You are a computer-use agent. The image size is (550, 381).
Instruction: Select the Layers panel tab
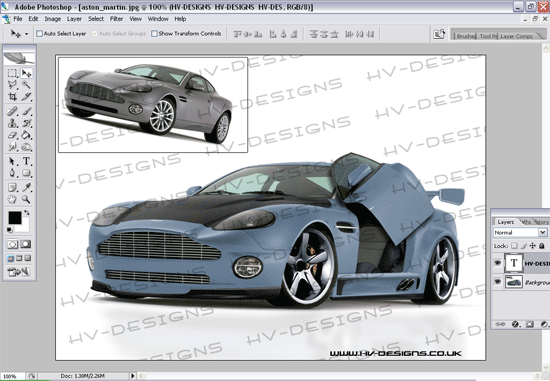click(x=505, y=222)
